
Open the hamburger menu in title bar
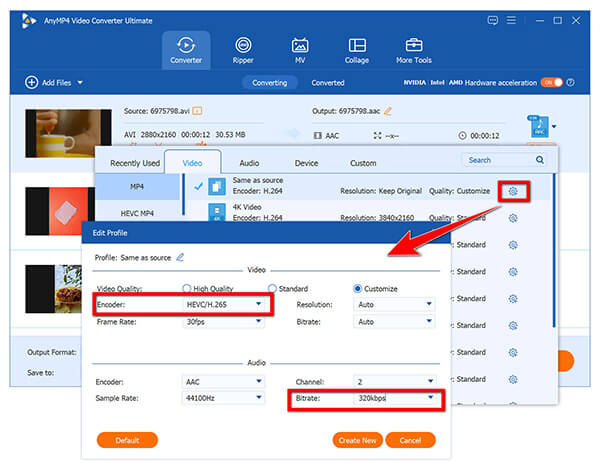(x=511, y=20)
